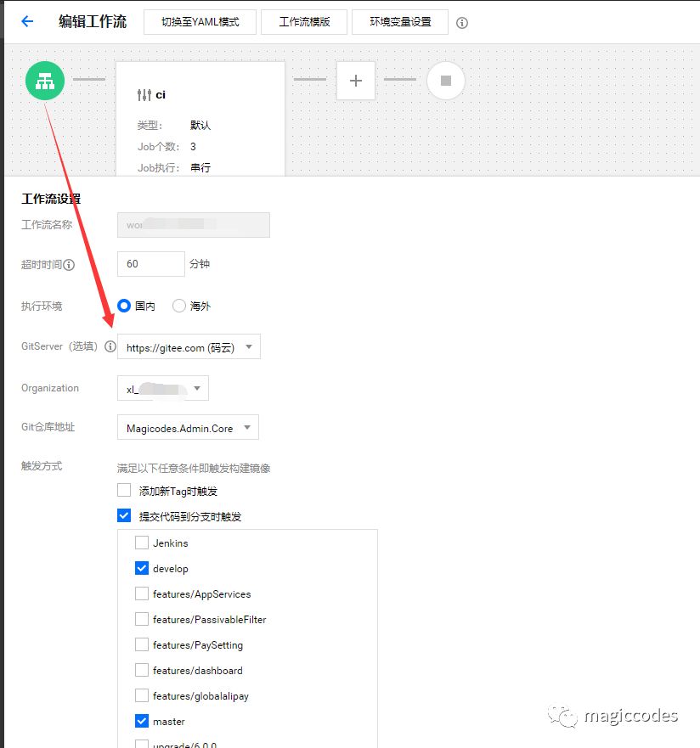Open 环境变量设置 settings
700x748 pixels.
click(x=400, y=22)
